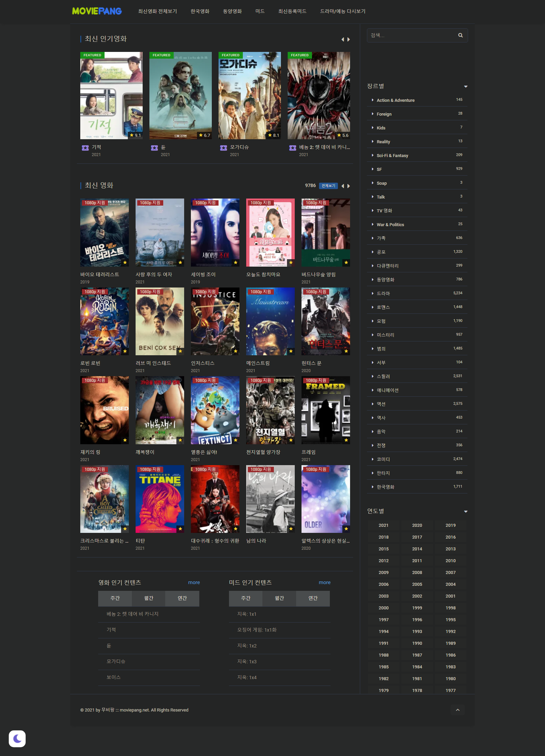Click the movie icon beside 베놈 2
The width and height of the screenshot is (545, 756).
293,148
